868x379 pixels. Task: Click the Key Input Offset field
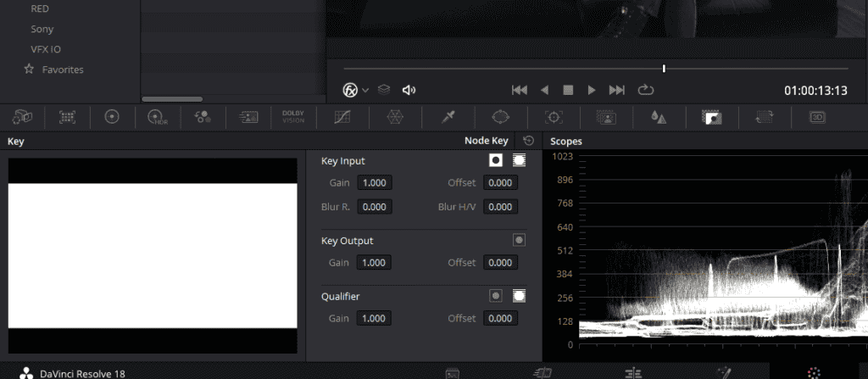coord(500,183)
